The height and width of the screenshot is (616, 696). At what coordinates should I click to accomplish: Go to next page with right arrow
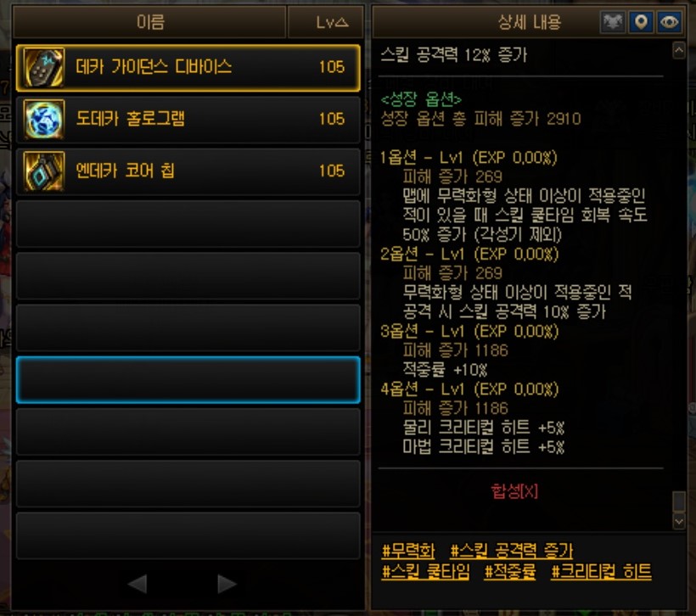227,584
